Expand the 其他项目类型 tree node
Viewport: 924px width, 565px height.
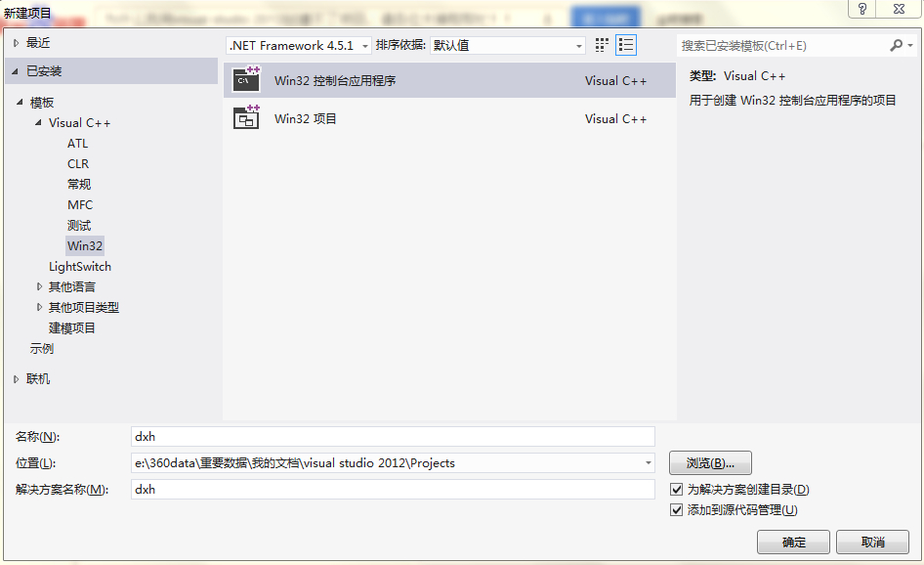(x=39, y=307)
